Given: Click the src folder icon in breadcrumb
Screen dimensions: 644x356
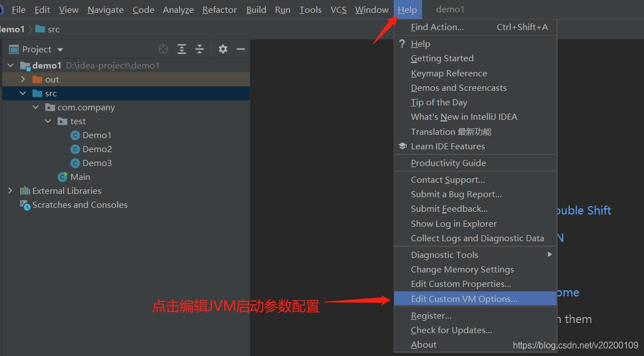Looking at the screenshot, I should [x=40, y=29].
